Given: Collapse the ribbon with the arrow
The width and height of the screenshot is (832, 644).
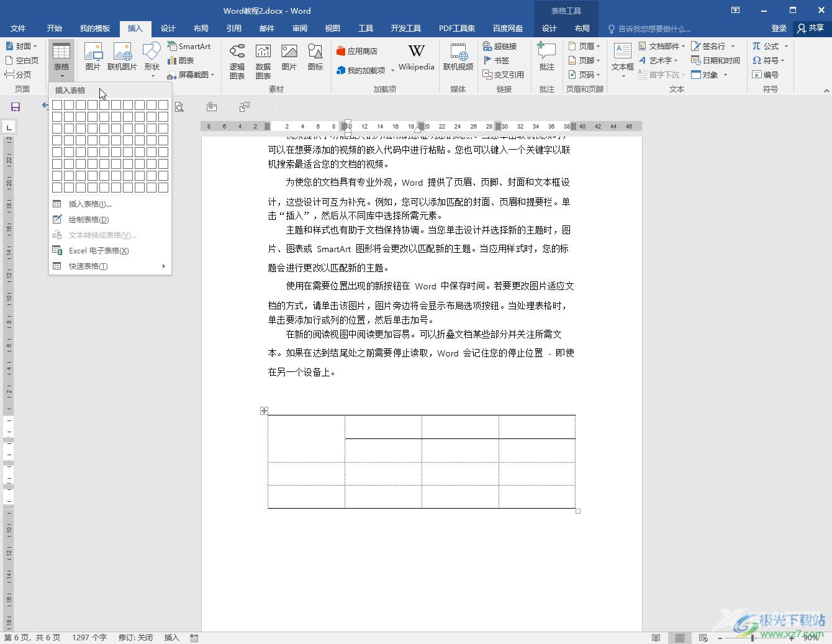Looking at the screenshot, I should 826,91.
